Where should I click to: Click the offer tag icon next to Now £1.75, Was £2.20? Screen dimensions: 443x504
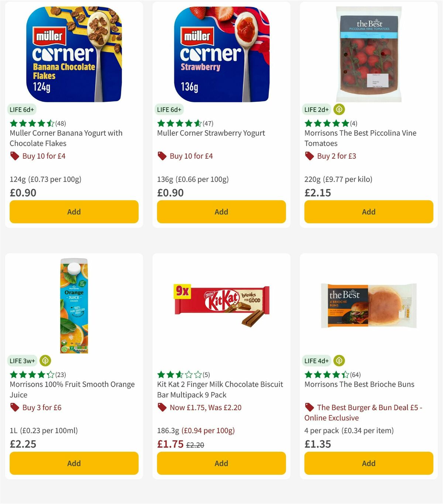click(162, 407)
